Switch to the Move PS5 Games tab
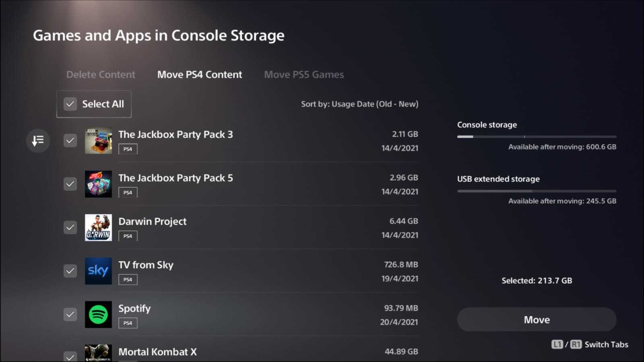Viewport: 644px width, 362px height. pos(304,74)
